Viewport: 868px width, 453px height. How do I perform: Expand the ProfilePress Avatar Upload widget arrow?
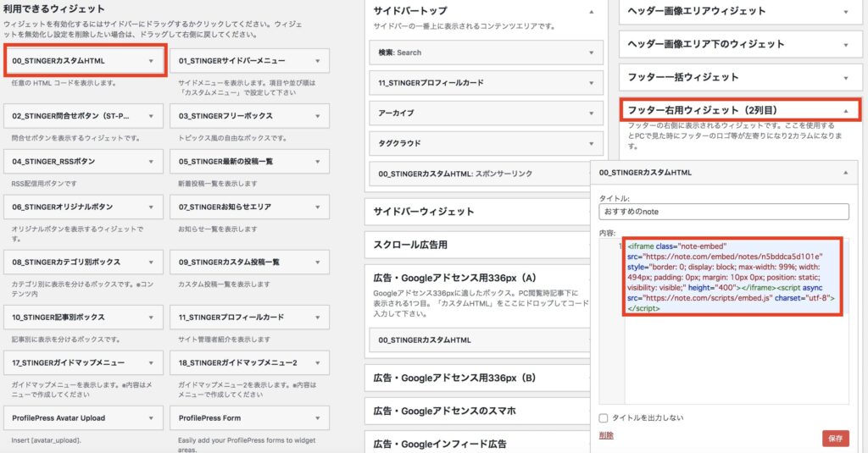coord(151,418)
